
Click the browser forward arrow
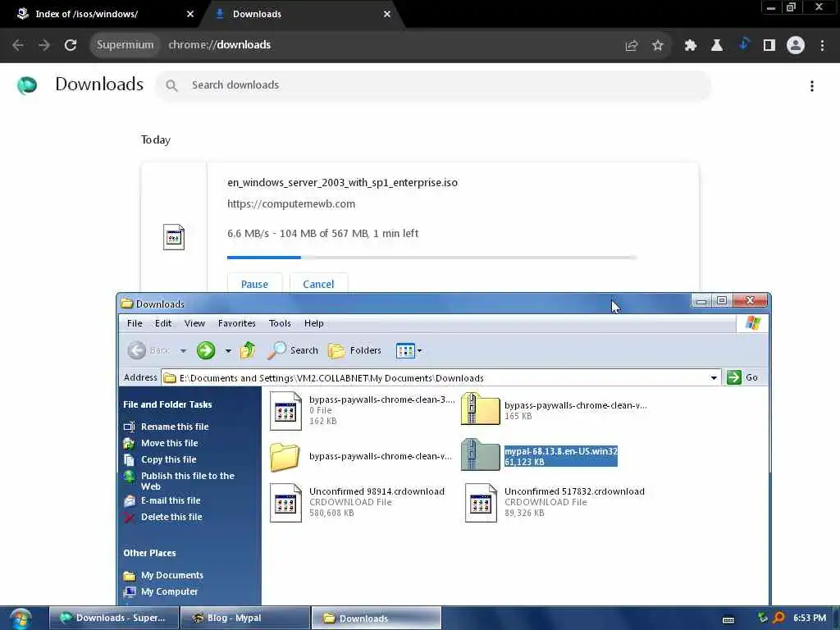click(x=44, y=45)
